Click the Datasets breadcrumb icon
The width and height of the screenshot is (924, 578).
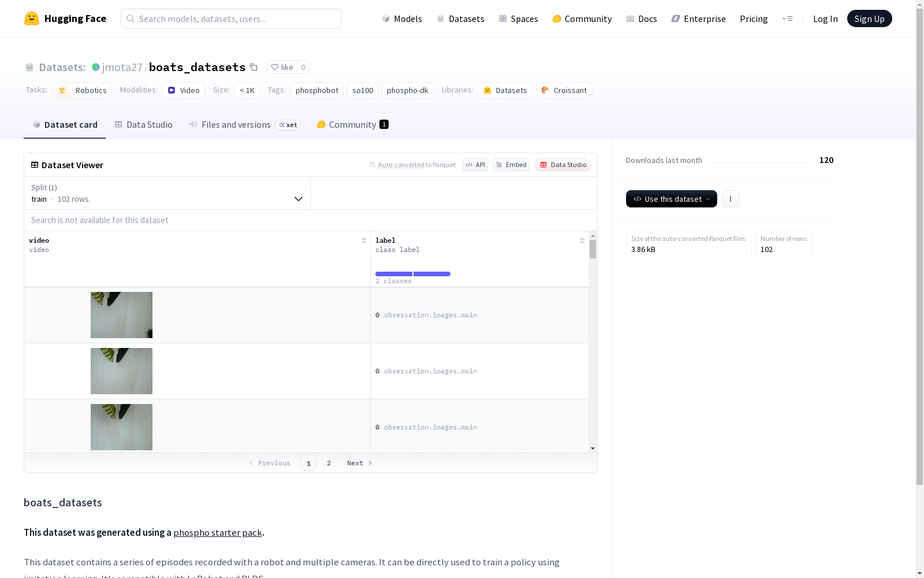[29, 67]
